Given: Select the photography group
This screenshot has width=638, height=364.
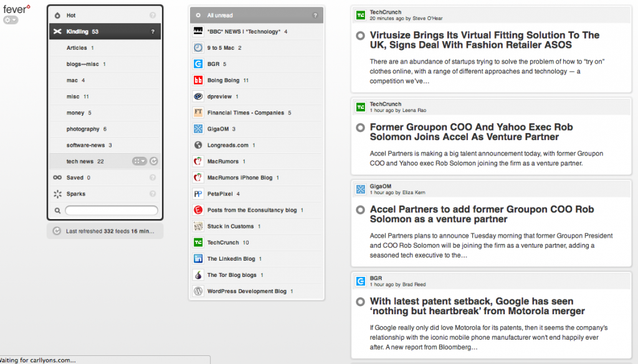Looking at the screenshot, I should 83,129.
